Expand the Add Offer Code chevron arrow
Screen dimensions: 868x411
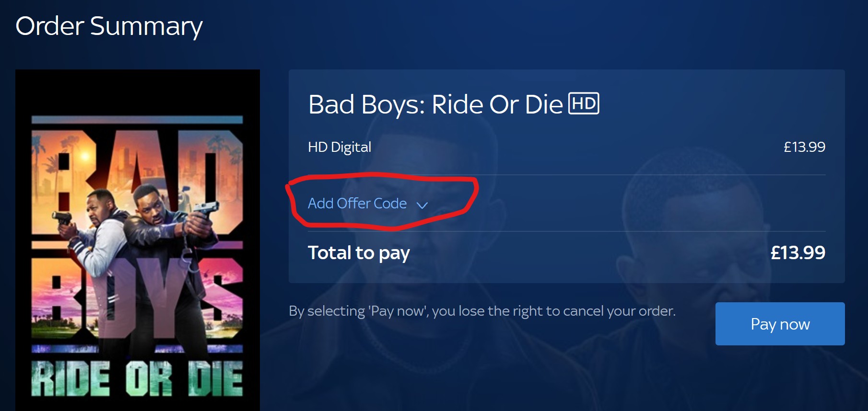click(422, 205)
